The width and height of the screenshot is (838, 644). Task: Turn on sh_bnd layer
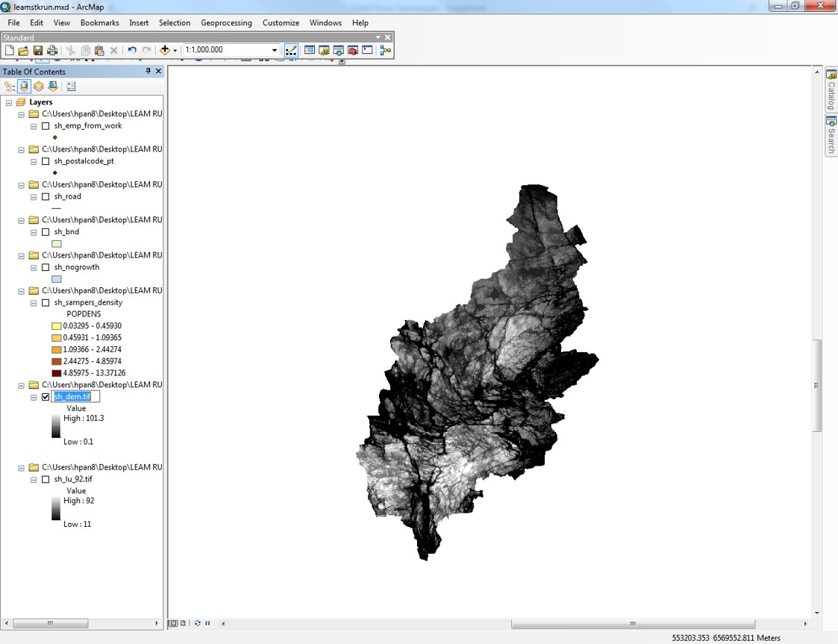click(46, 232)
